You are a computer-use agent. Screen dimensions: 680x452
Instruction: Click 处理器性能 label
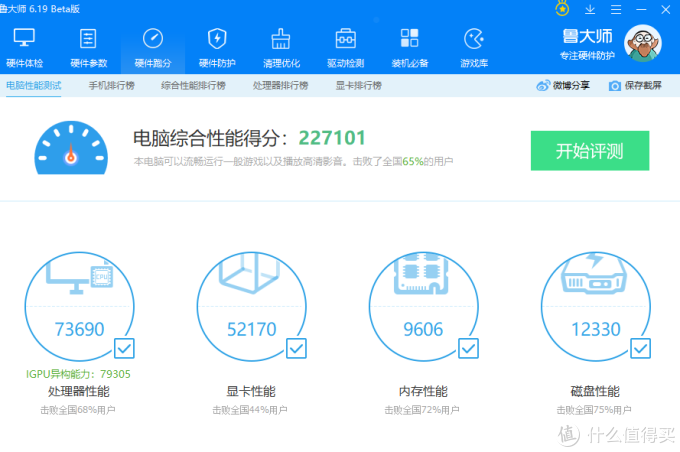click(78, 391)
